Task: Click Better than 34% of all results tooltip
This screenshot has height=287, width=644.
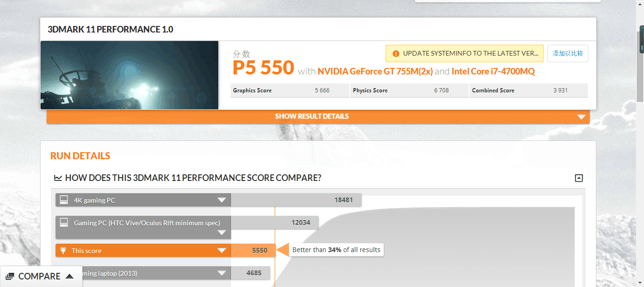Action: coord(336,250)
